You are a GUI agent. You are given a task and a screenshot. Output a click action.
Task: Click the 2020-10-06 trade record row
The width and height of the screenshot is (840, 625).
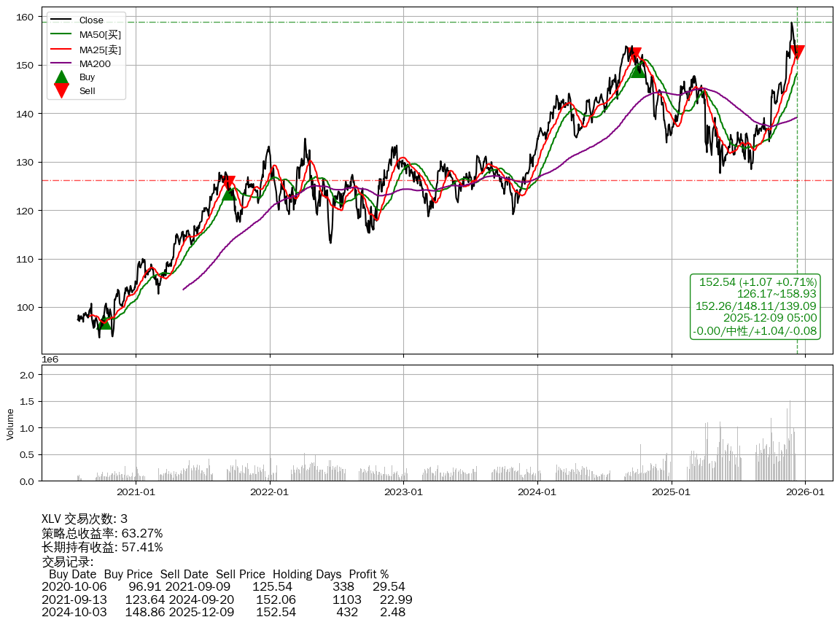point(223,586)
